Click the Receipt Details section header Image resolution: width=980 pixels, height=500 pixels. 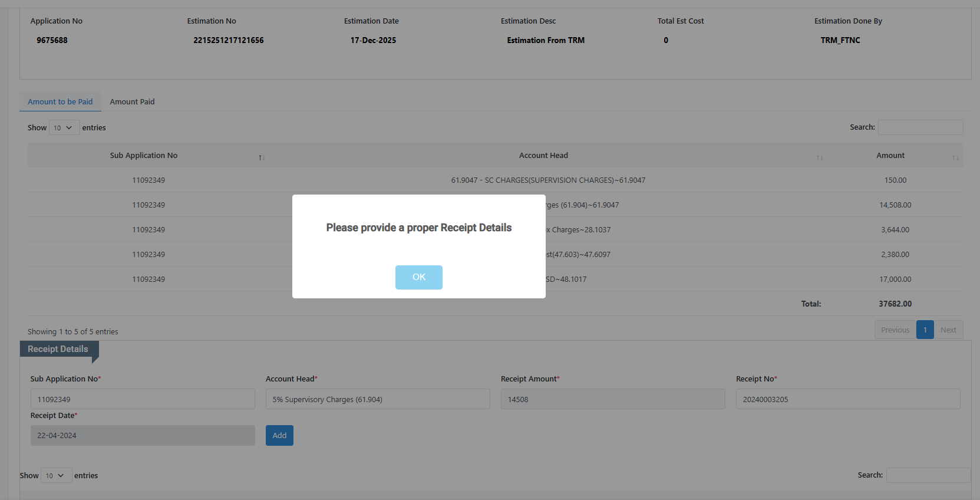pyautogui.click(x=58, y=349)
